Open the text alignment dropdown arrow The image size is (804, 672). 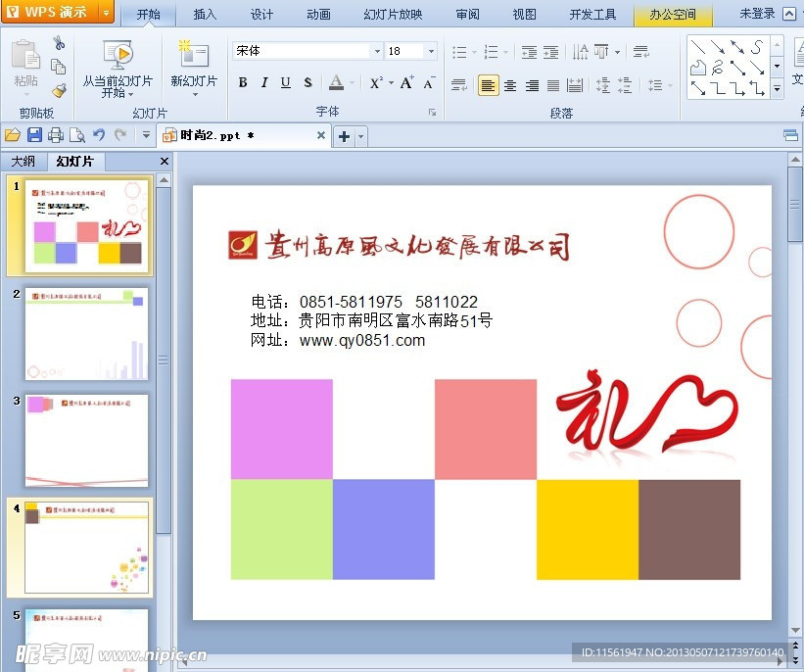(617, 52)
